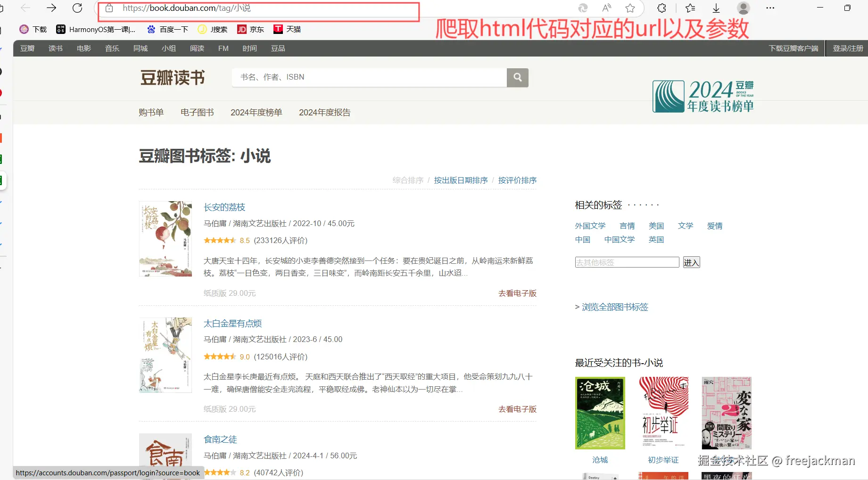Click the 下载豆瓣客户端 link

794,49
